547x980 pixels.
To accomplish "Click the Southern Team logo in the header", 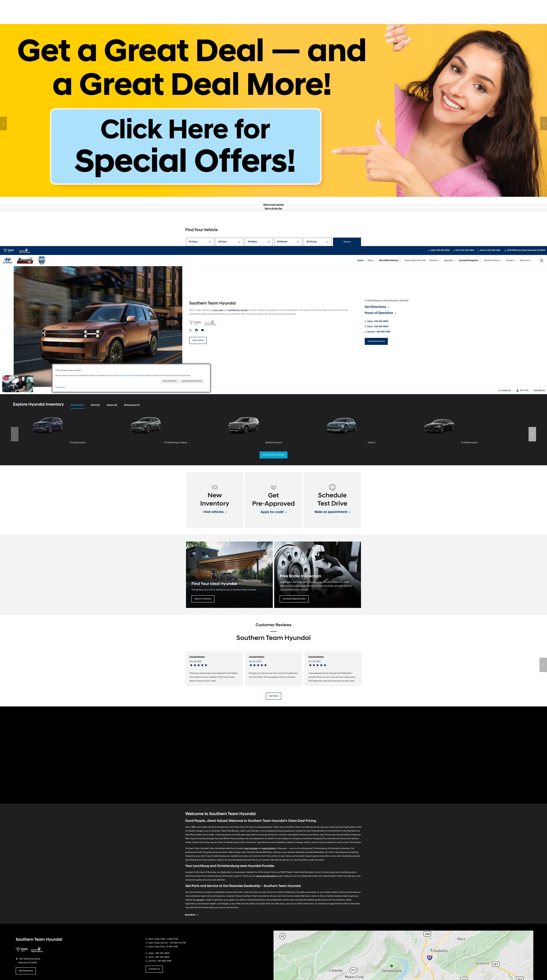I will (x=25, y=261).
